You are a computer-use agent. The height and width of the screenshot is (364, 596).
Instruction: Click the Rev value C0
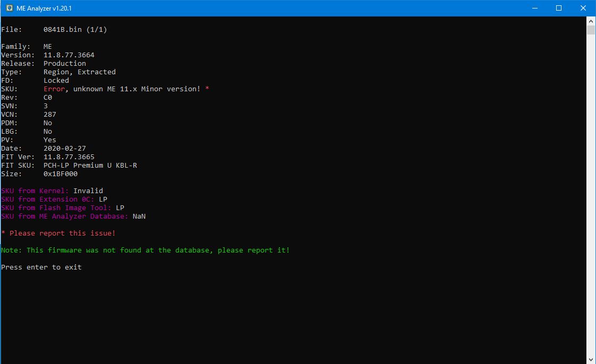pos(47,98)
